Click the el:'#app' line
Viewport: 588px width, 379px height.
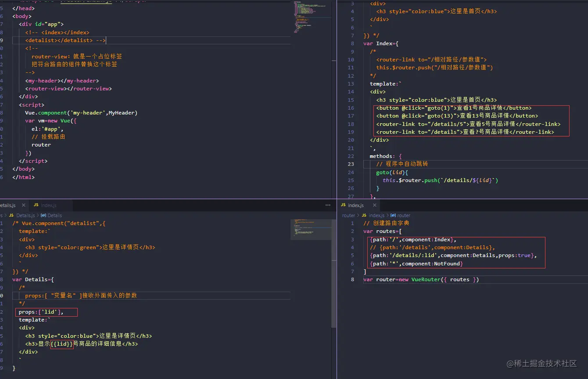(47, 129)
